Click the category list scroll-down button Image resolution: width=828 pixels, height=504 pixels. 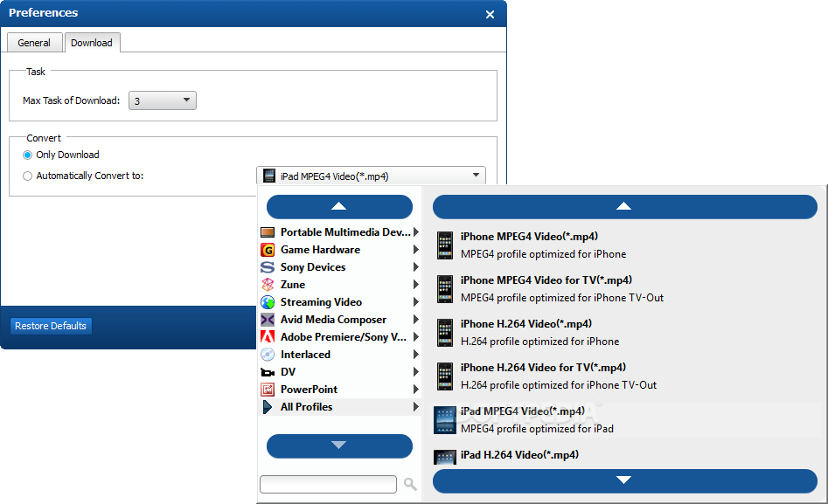339,446
